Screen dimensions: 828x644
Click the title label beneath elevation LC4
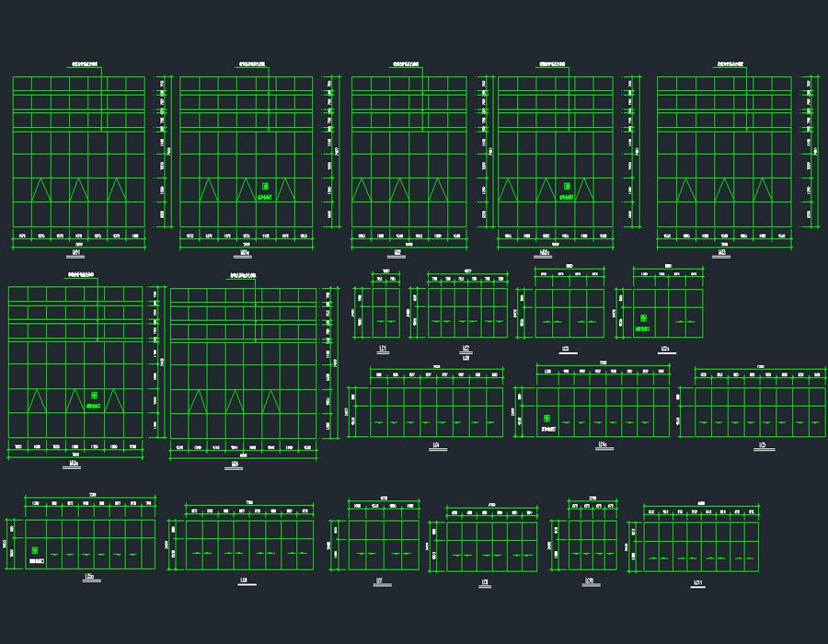click(x=435, y=446)
